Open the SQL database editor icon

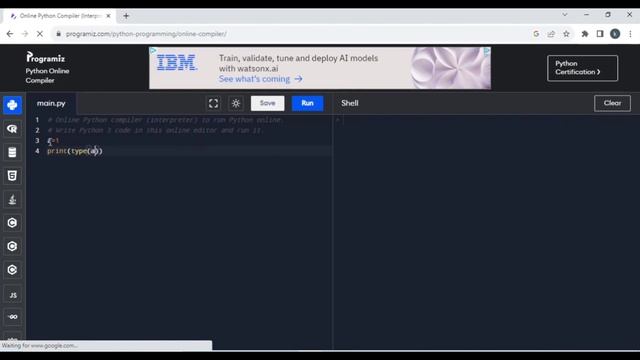[12, 152]
